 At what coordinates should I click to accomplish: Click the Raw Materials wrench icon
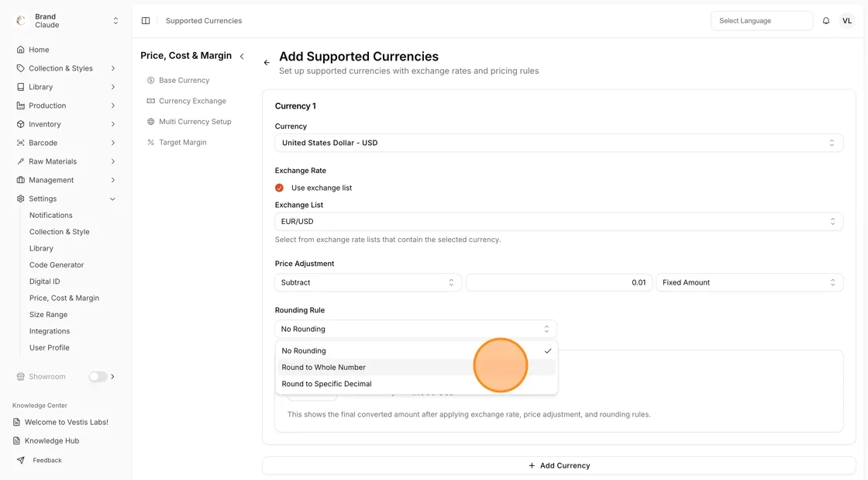tap(20, 161)
